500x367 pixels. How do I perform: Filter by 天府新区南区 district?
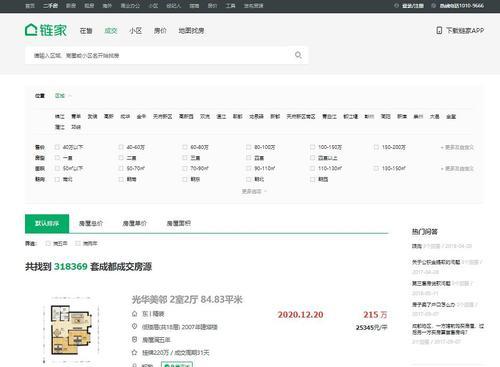(x=301, y=116)
